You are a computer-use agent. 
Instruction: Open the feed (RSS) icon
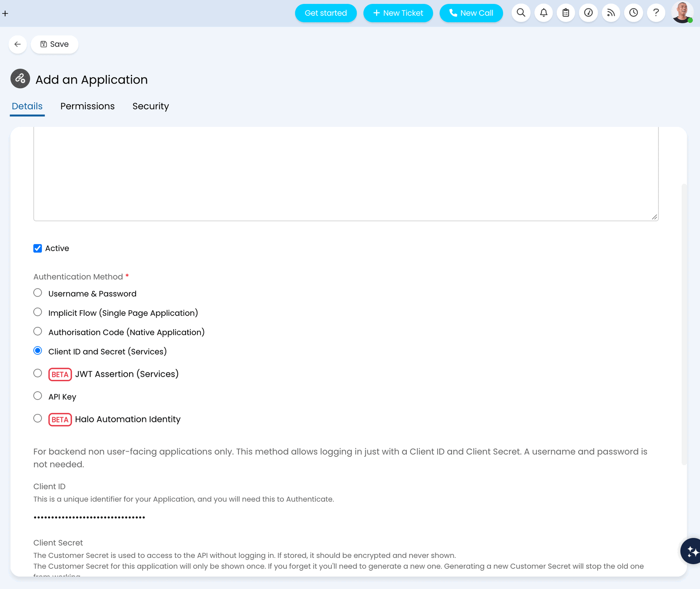click(x=611, y=13)
